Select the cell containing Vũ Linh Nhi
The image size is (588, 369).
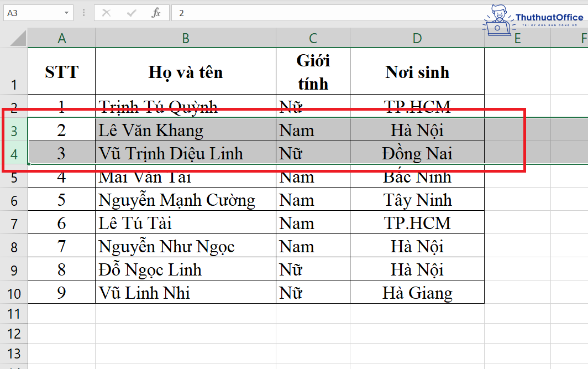(186, 292)
